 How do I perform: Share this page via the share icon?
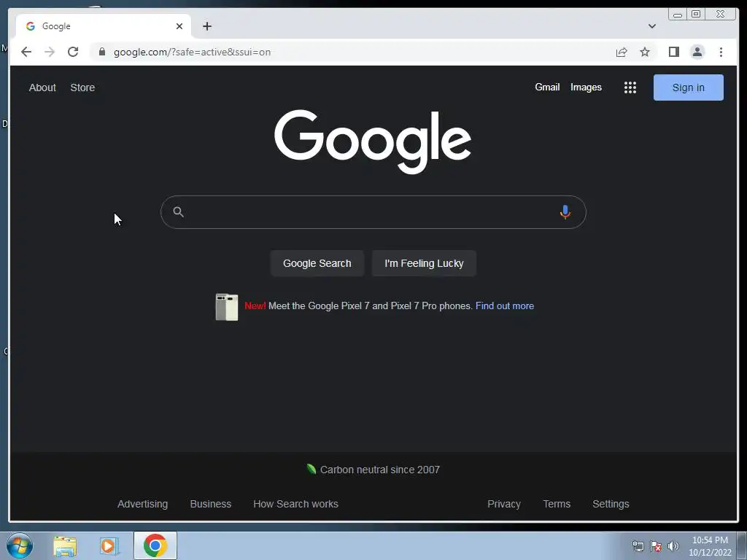click(x=622, y=52)
